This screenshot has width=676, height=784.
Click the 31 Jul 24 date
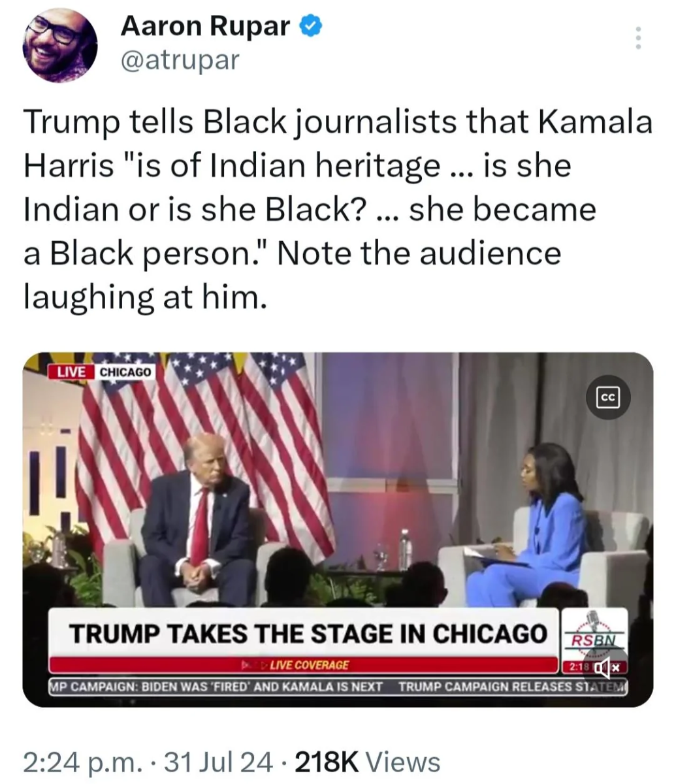(219, 761)
